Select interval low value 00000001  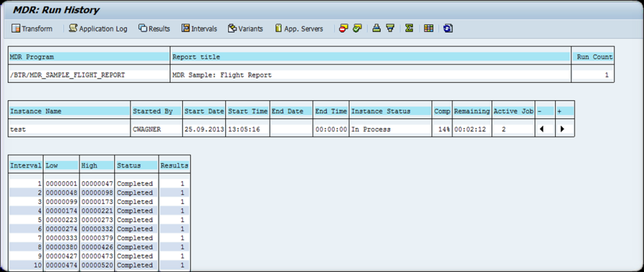pyautogui.click(x=61, y=184)
